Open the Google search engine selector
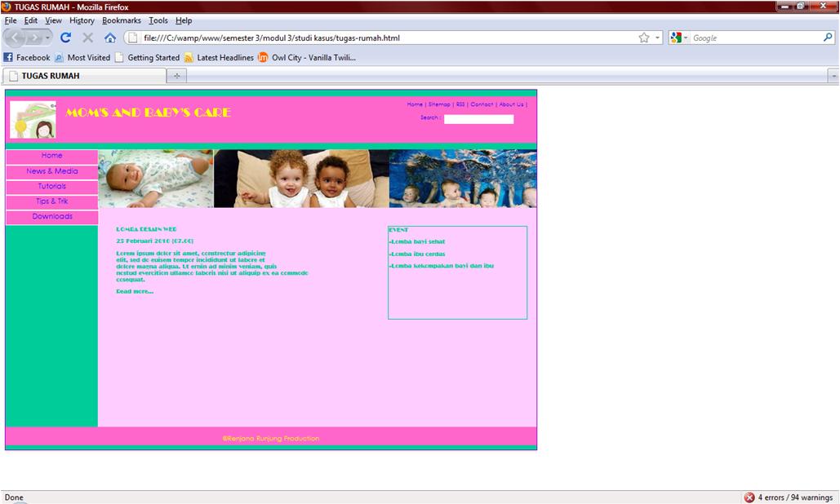The height and width of the screenshot is (504, 840). point(678,38)
